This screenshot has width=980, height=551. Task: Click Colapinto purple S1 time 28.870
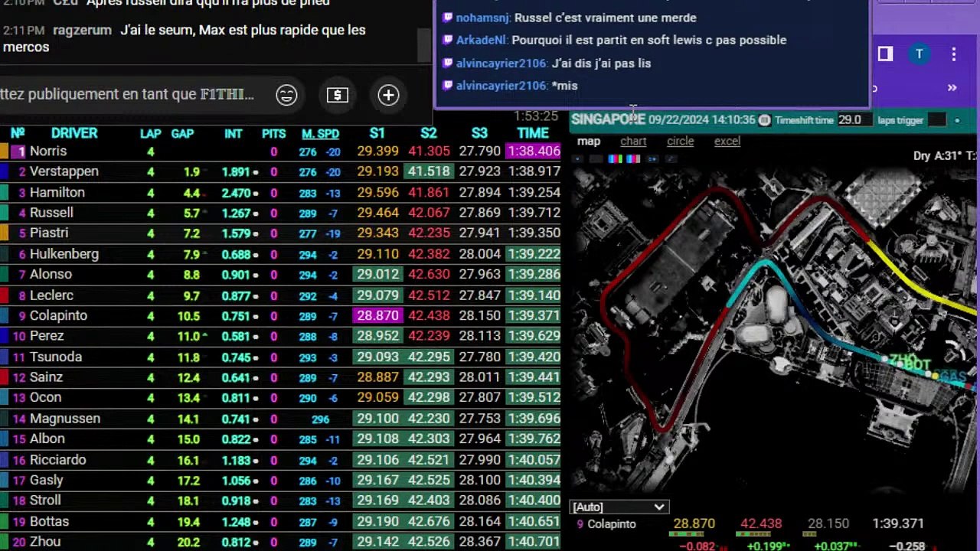click(377, 315)
